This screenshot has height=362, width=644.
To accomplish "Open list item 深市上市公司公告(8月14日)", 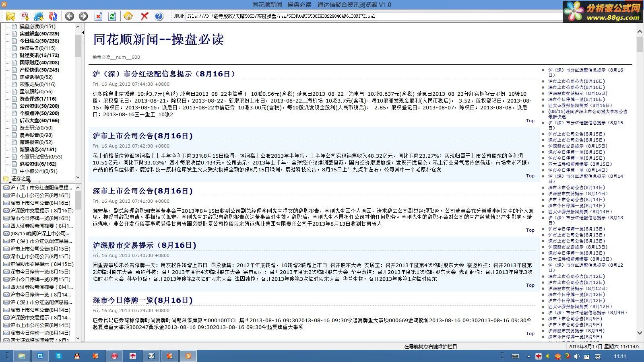I will coord(40,310).
